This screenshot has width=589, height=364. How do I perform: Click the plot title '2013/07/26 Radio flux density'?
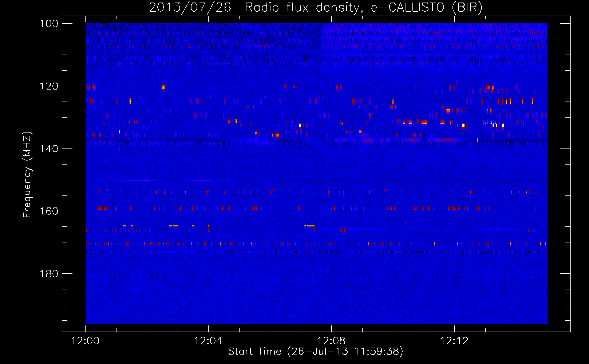[316, 7]
